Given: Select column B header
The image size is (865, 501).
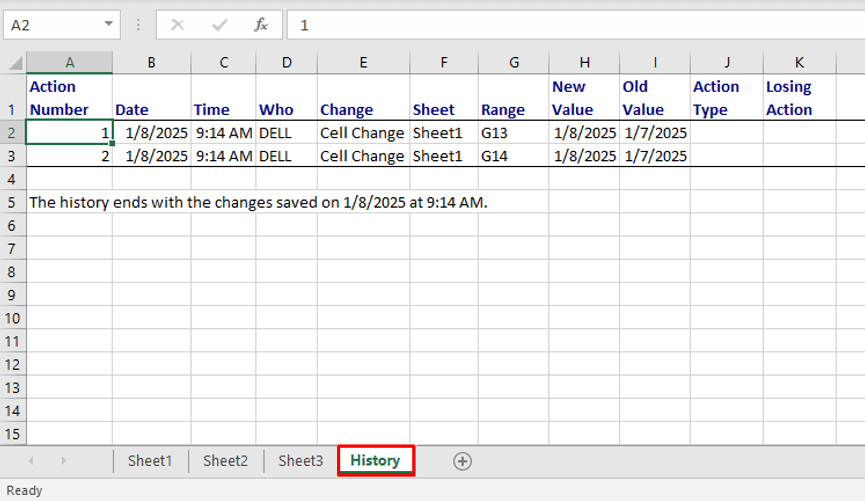Looking at the screenshot, I should coord(152,63).
